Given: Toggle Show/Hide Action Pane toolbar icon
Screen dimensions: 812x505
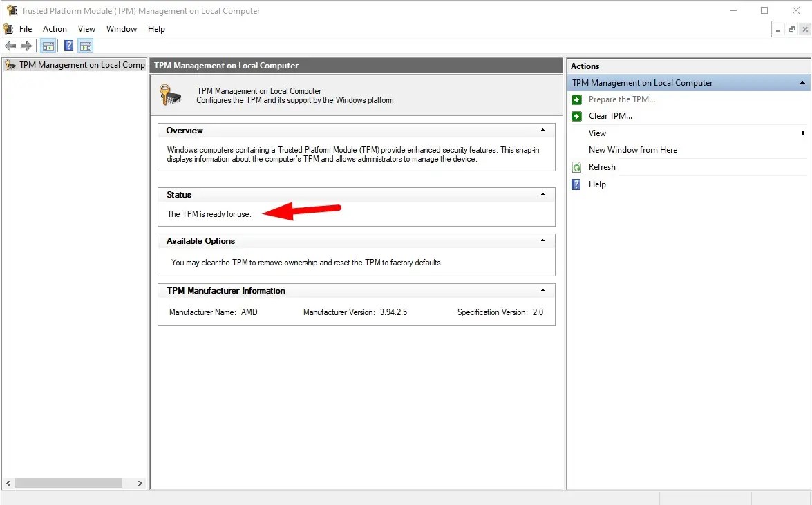Looking at the screenshot, I should click(x=86, y=46).
